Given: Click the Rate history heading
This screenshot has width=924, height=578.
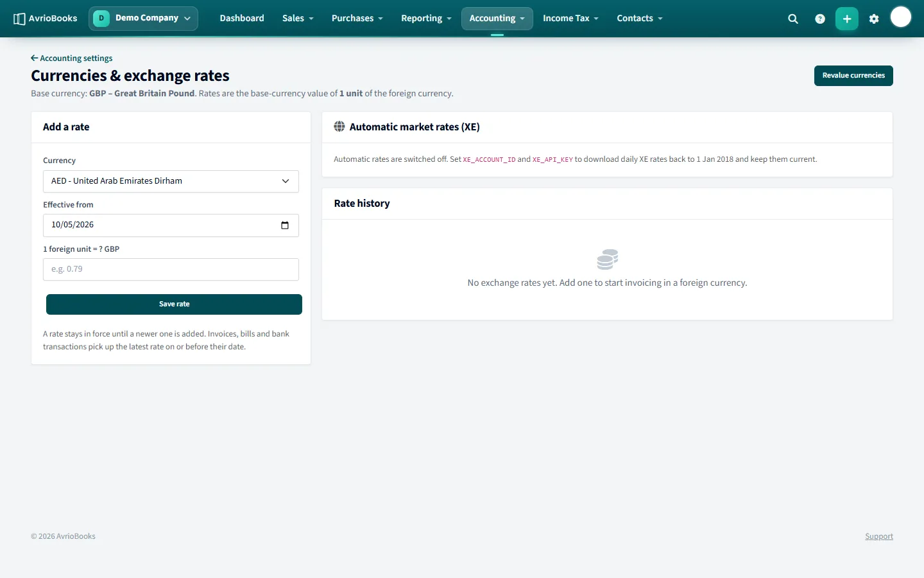Looking at the screenshot, I should pos(362,204).
